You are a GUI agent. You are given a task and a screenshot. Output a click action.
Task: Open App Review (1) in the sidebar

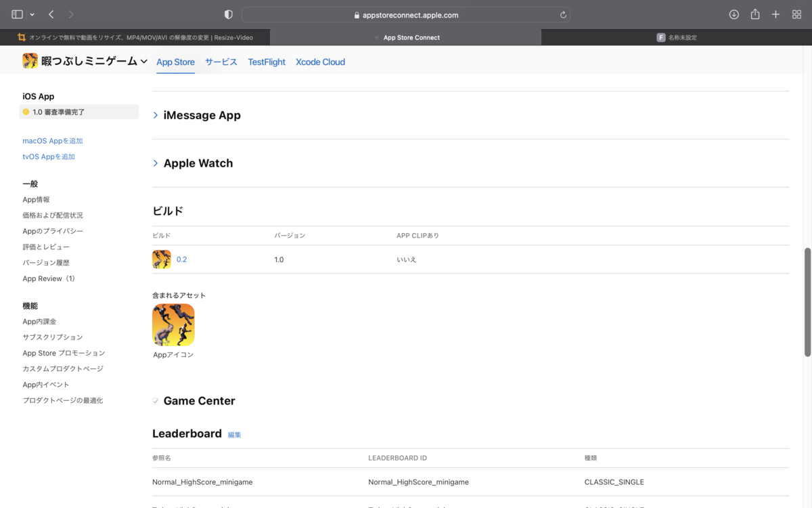49,278
